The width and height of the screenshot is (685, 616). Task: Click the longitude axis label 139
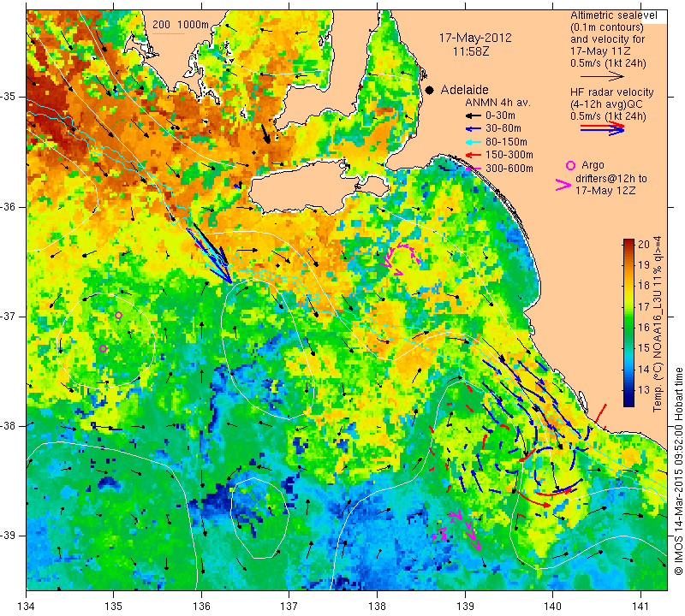tap(465, 607)
